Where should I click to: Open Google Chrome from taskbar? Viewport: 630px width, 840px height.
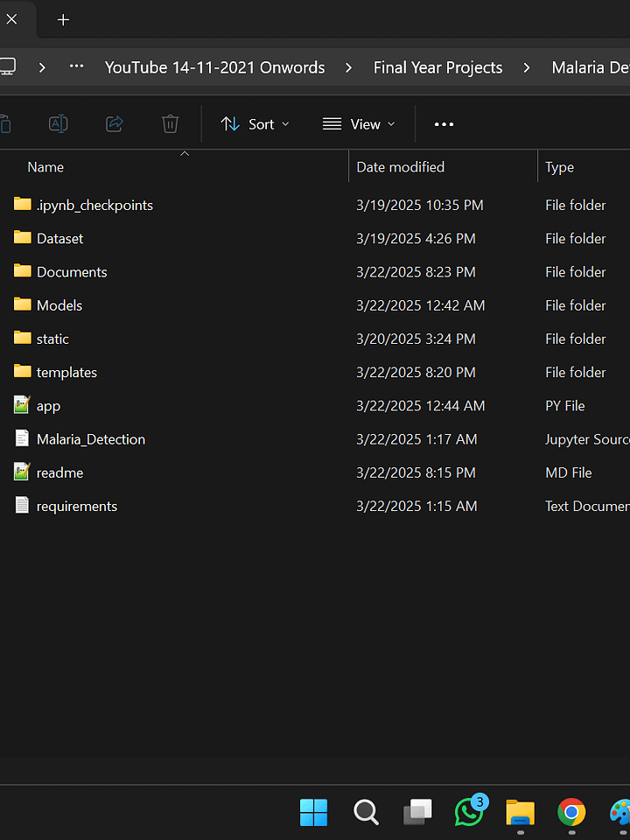tap(571, 812)
